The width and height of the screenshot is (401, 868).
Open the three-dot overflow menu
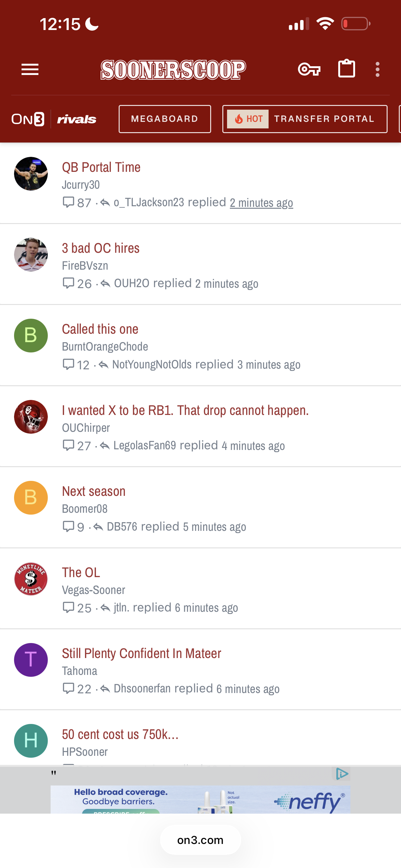pos(378,69)
